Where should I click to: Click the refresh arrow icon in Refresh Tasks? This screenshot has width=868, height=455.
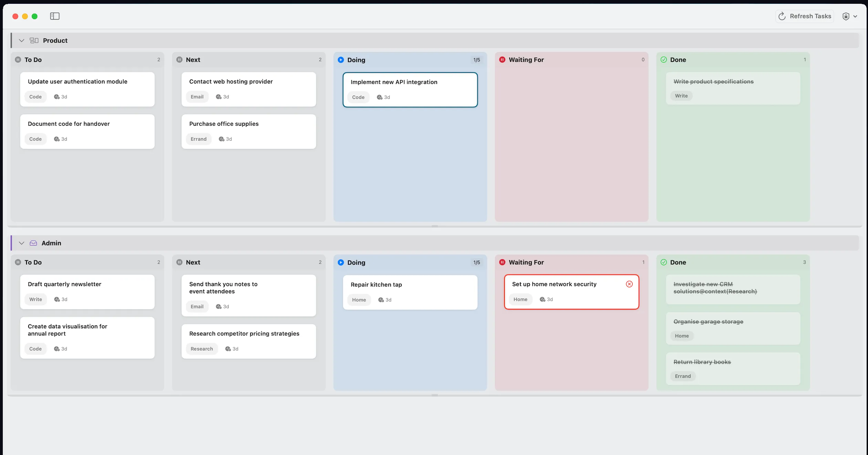click(x=781, y=16)
